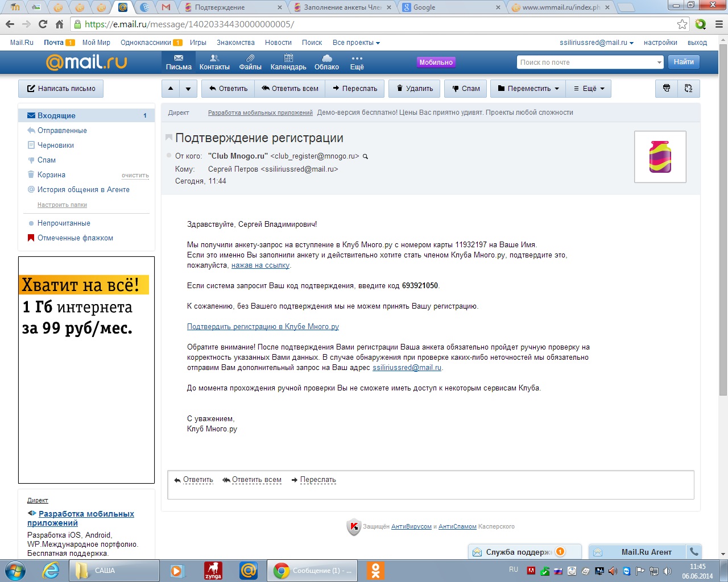
Task: Delete message with Удалить button
Action: [x=415, y=88]
